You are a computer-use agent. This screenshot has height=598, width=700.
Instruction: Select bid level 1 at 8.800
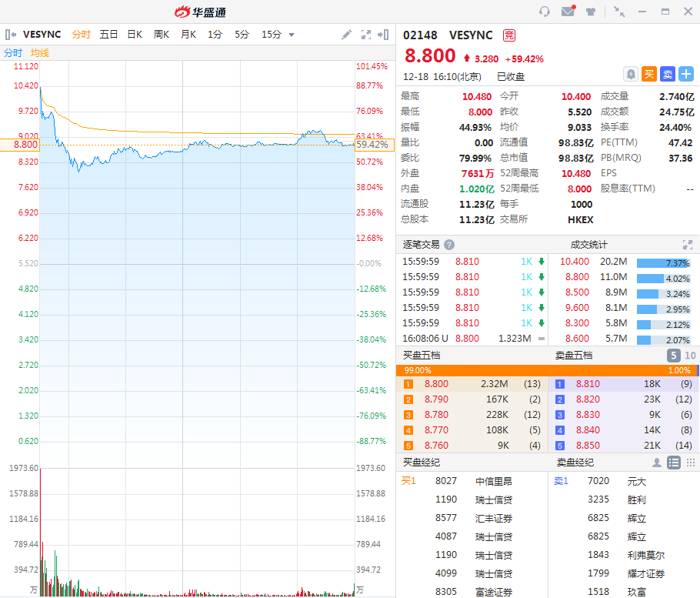pos(472,384)
